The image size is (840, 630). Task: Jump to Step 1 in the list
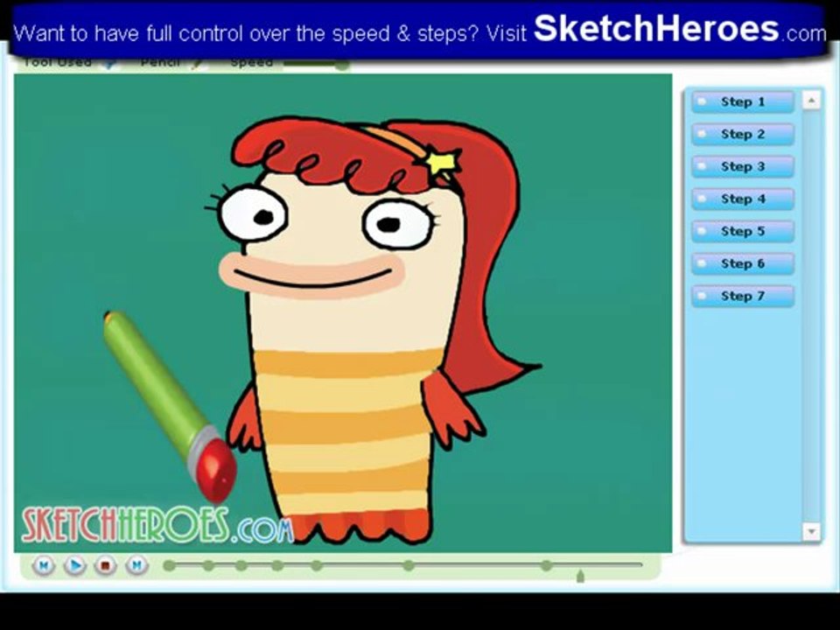tap(743, 101)
